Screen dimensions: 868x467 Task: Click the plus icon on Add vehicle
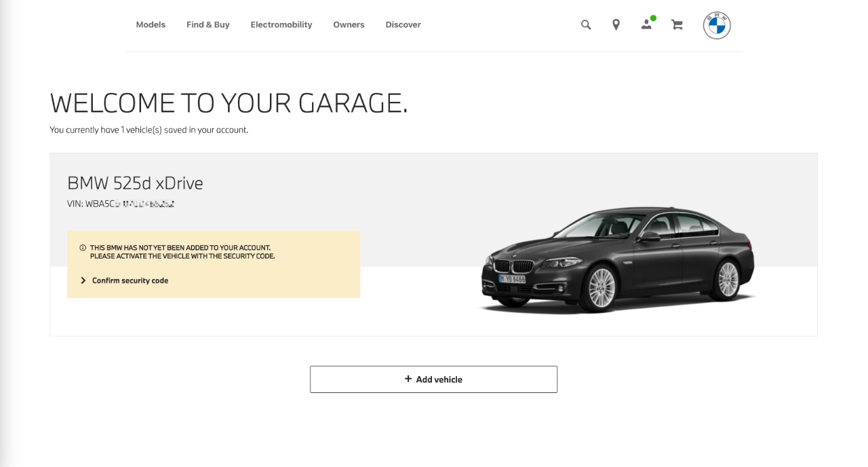(408, 379)
